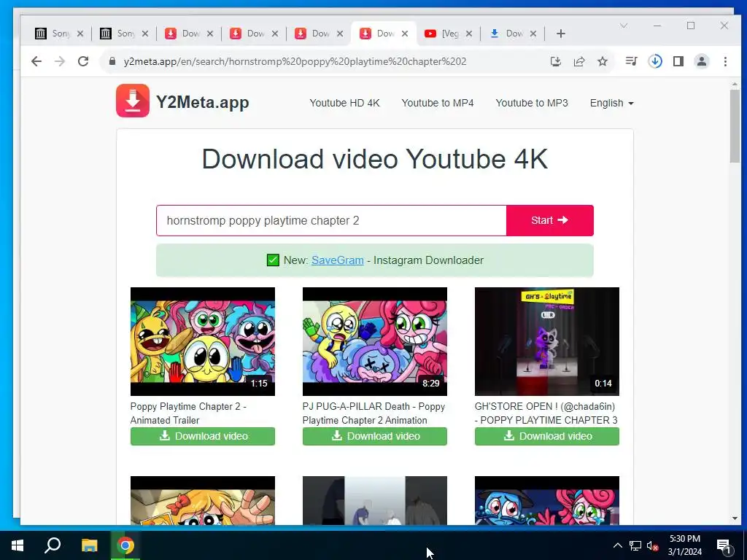Open the Chrome profile avatar
747x560 pixels.
point(702,61)
